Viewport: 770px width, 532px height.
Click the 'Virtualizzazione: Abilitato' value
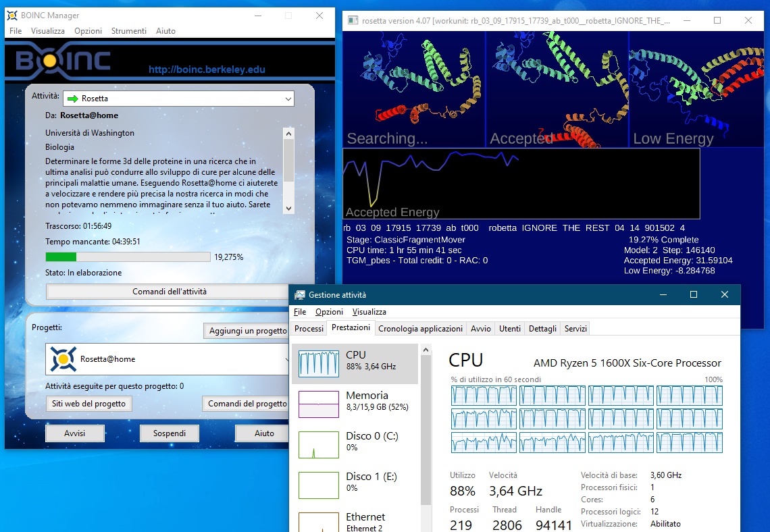(x=665, y=524)
